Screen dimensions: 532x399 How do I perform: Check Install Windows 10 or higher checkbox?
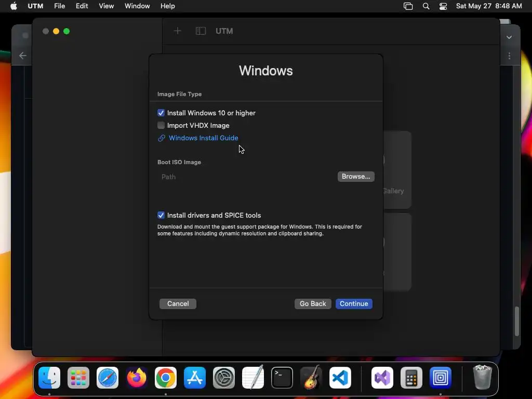coord(161,113)
